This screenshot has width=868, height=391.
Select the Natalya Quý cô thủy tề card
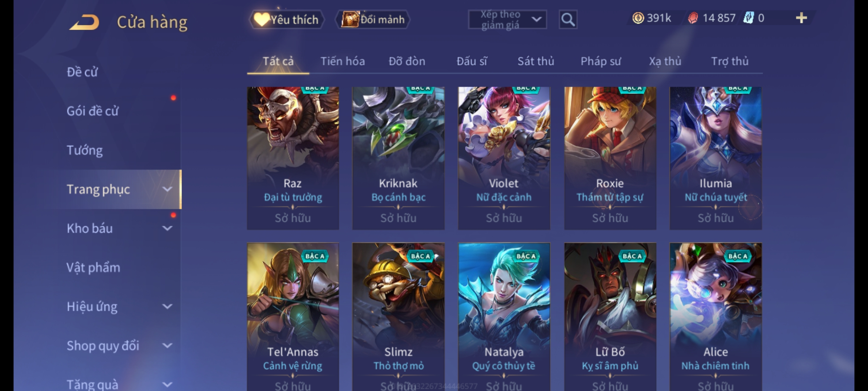point(504,317)
